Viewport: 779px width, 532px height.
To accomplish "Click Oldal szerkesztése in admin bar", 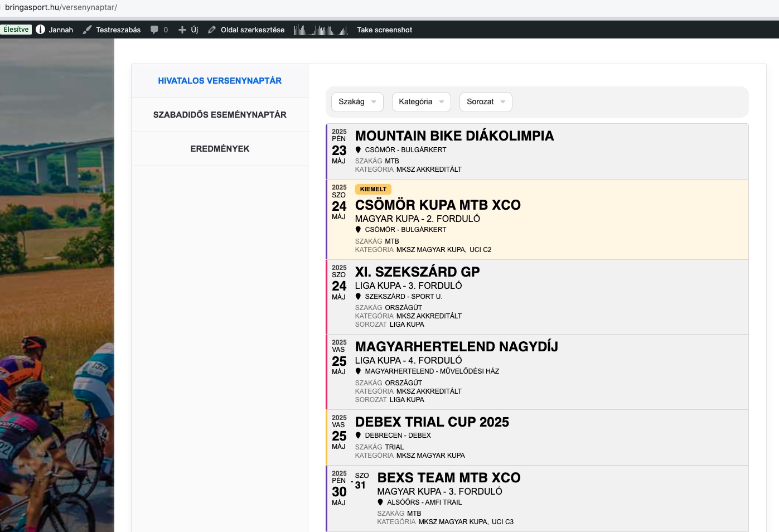I will point(253,30).
